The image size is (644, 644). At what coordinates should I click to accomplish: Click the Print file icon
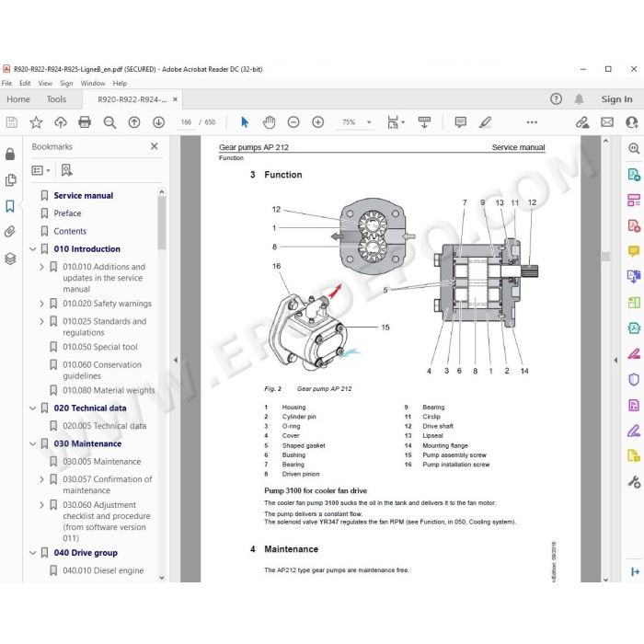(x=85, y=122)
